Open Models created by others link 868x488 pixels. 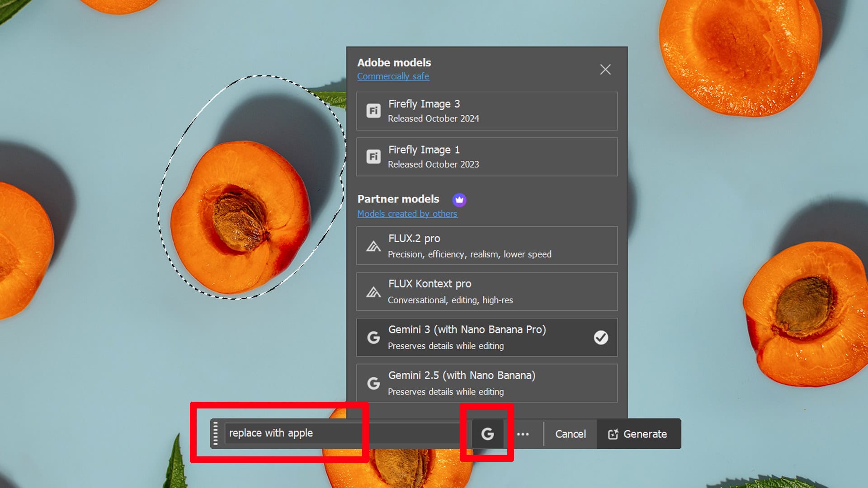(x=407, y=214)
